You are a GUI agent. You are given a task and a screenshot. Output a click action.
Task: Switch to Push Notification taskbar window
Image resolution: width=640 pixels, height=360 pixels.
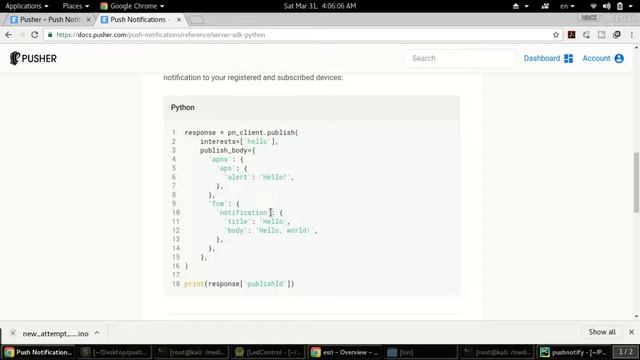coord(38,352)
